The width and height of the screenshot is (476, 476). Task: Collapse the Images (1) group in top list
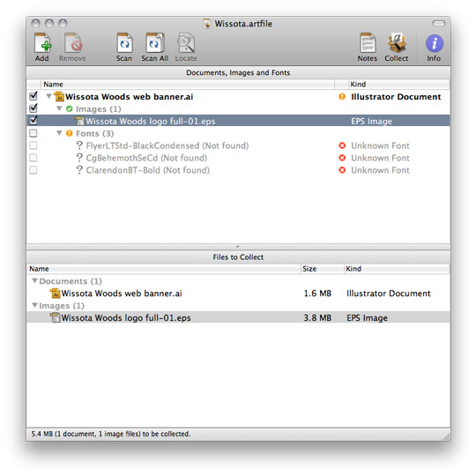point(60,108)
